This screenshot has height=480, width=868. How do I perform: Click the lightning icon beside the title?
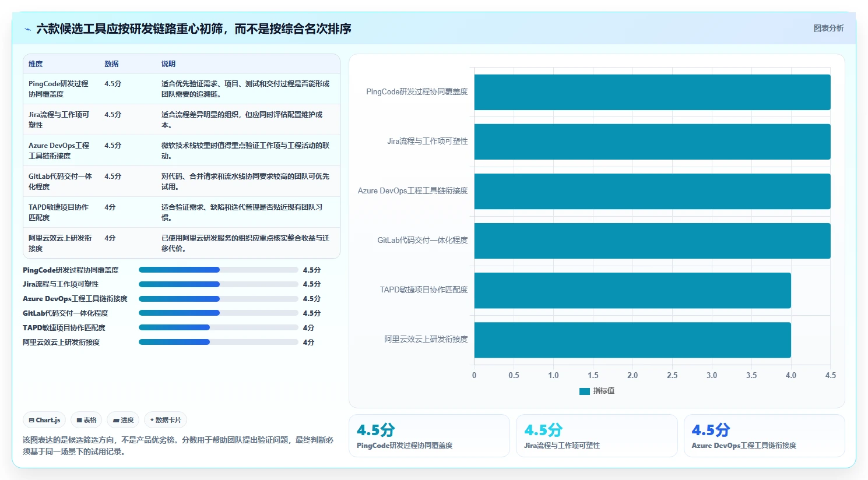(x=27, y=29)
